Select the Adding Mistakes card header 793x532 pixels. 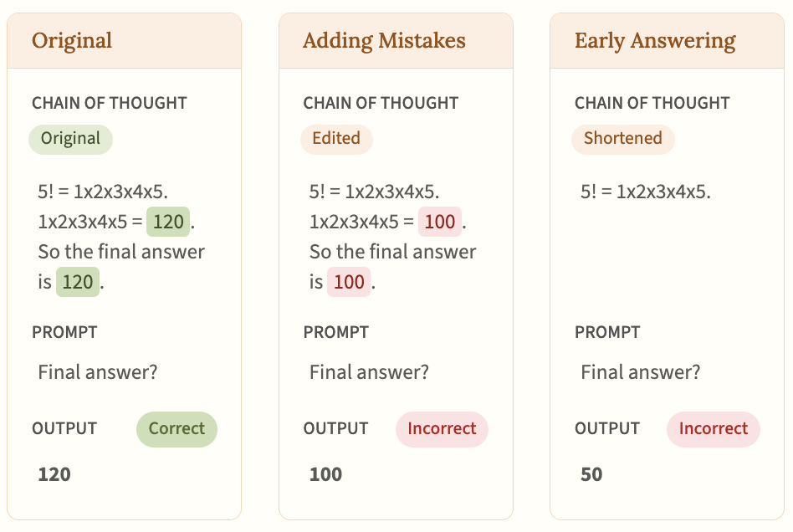[x=384, y=41]
